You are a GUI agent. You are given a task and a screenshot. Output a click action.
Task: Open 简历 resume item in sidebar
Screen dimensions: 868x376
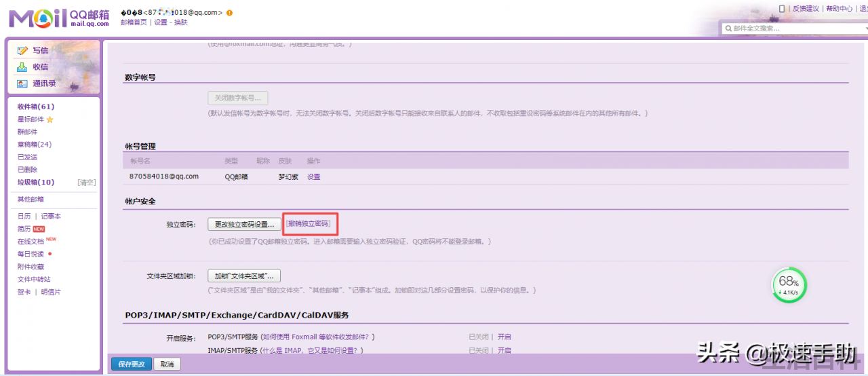coord(24,229)
